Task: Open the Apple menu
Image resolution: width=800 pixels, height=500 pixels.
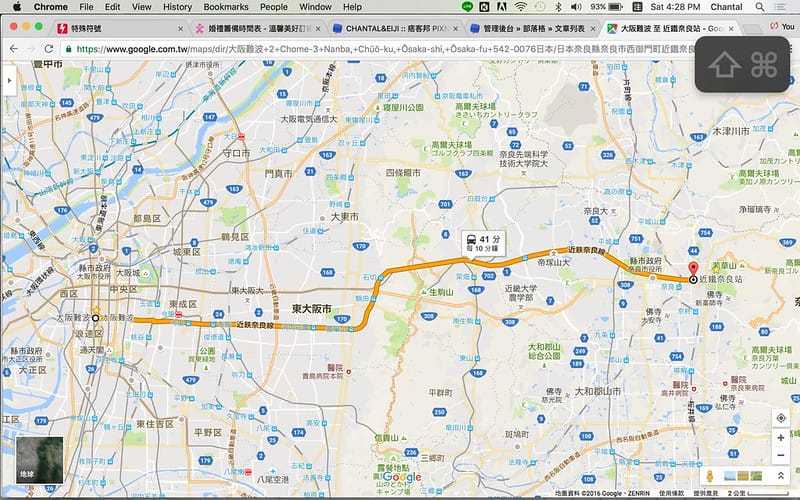Action: coord(17,7)
